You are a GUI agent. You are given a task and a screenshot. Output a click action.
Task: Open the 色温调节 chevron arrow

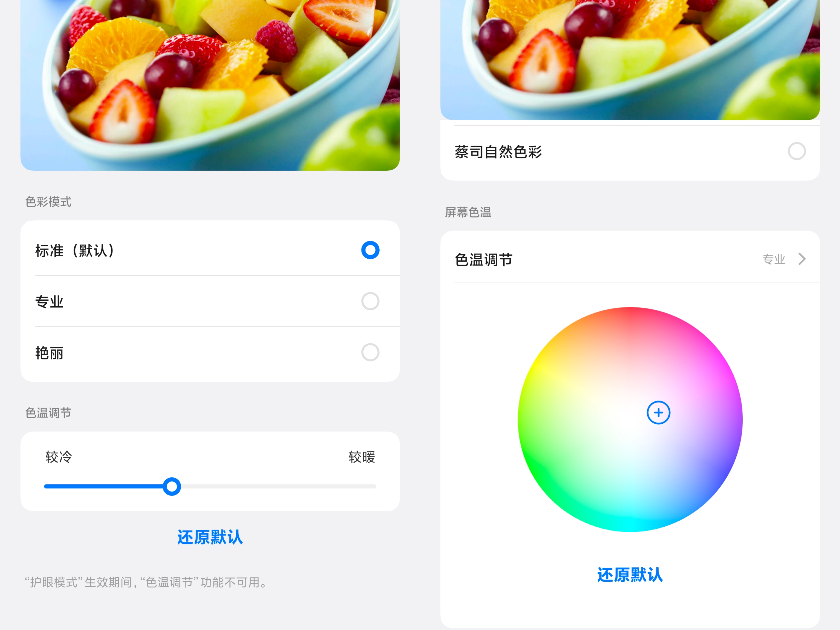click(x=802, y=259)
